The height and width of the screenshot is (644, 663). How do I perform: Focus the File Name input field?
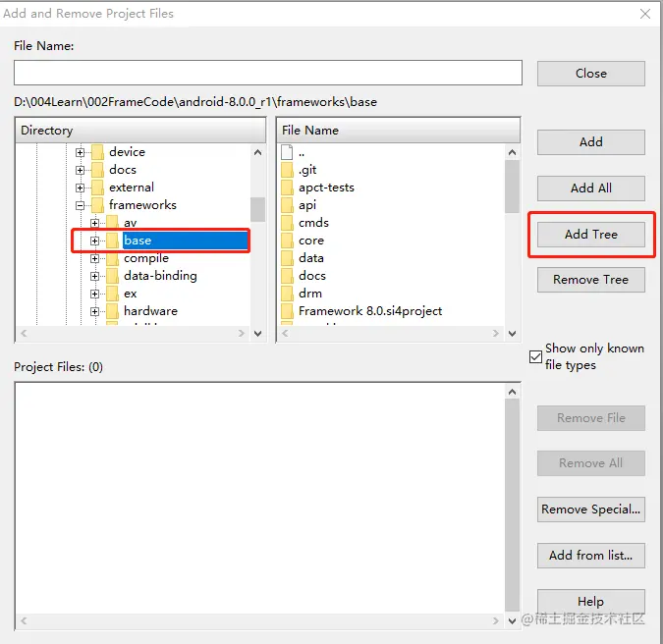[267, 73]
